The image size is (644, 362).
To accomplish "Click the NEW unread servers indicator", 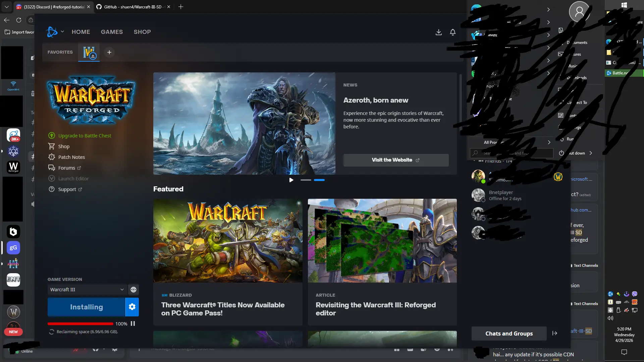I will click(x=13, y=332).
